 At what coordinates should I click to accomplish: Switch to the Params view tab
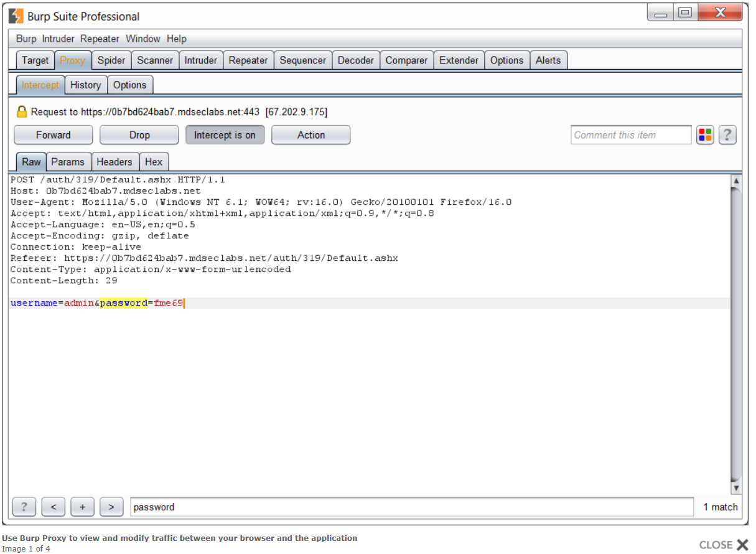68,162
